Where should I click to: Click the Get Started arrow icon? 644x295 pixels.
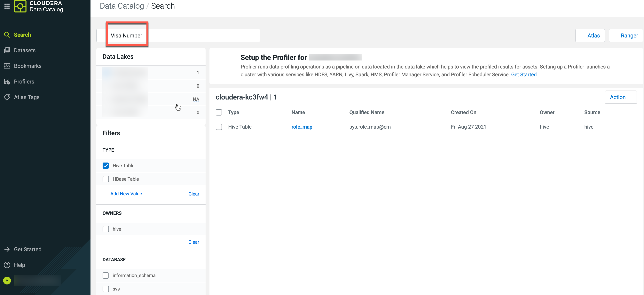(7, 249)
